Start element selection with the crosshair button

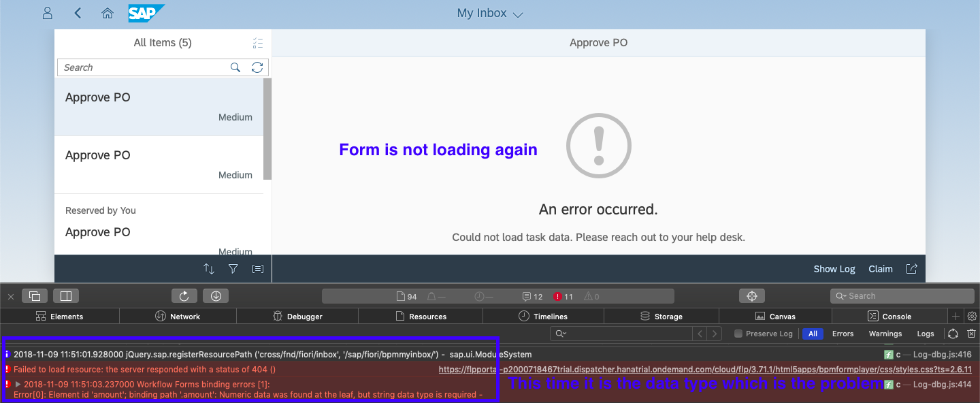(x=751, y=296)
